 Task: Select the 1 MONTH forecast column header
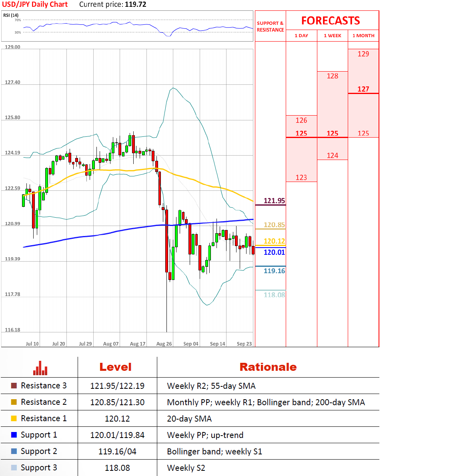coord(363,36)
